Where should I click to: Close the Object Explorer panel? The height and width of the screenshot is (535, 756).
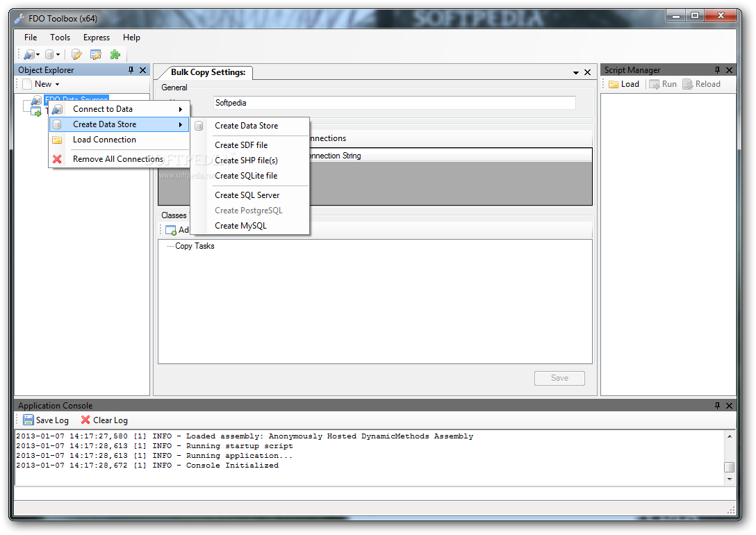tap(142, 70)
